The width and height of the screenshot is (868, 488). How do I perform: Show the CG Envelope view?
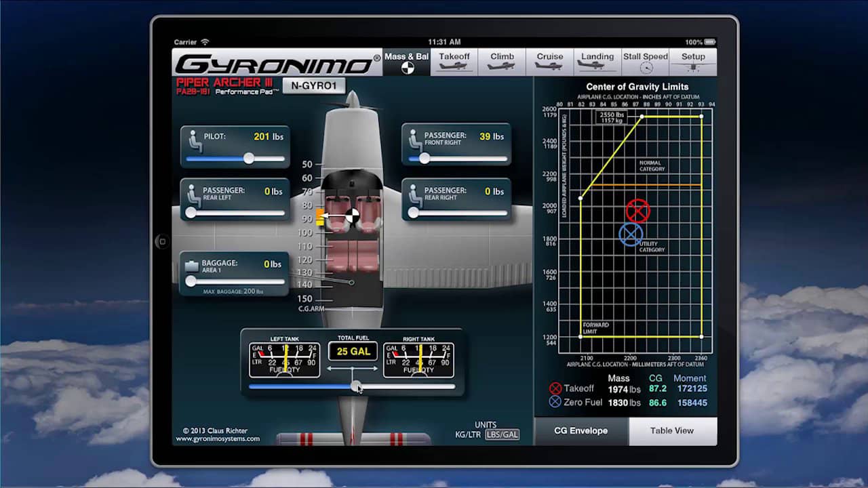pos(581,431)
